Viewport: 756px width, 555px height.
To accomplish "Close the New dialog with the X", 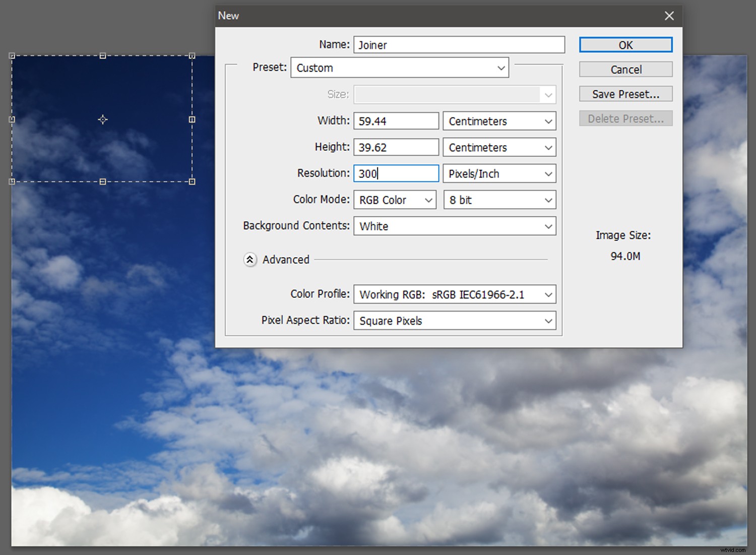I will [669, 16].
